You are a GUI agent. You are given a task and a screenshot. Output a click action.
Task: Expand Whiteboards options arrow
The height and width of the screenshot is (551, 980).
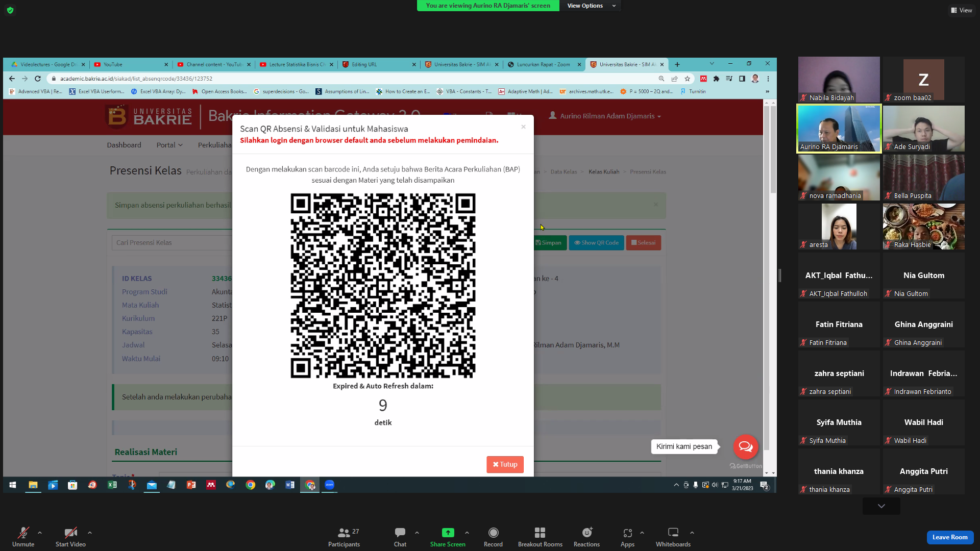[x=692, y=533]
